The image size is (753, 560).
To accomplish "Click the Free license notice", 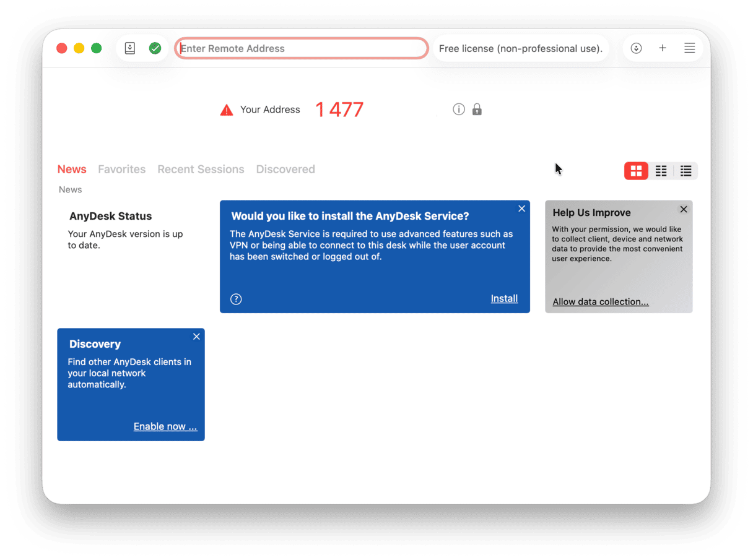I will (x=520, y=48).
